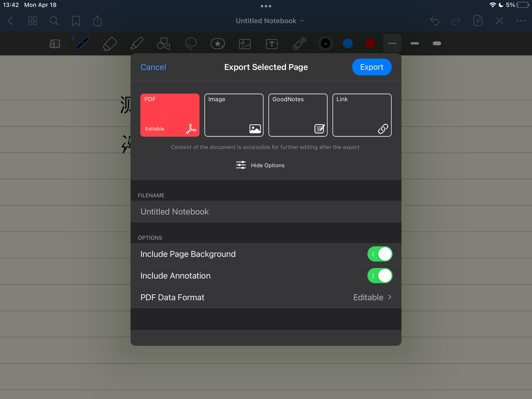Activate the Laser pointer tool

299,44
